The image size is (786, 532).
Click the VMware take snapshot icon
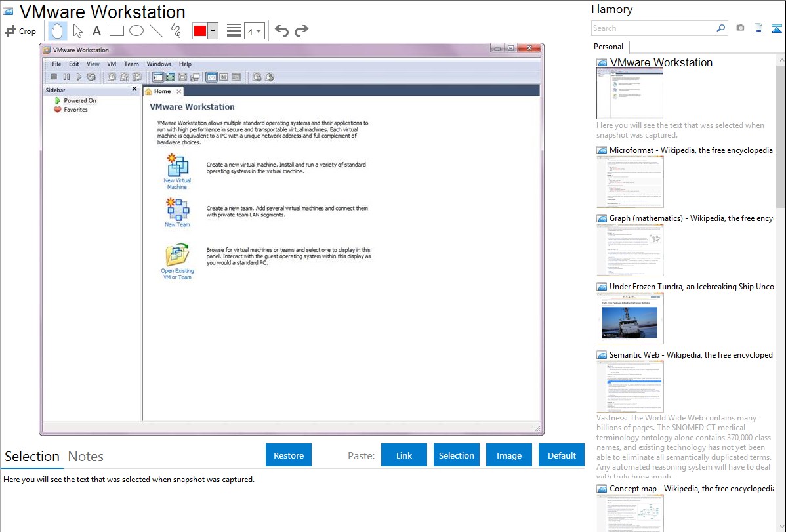pyautogui.click(x=112, y=77)
